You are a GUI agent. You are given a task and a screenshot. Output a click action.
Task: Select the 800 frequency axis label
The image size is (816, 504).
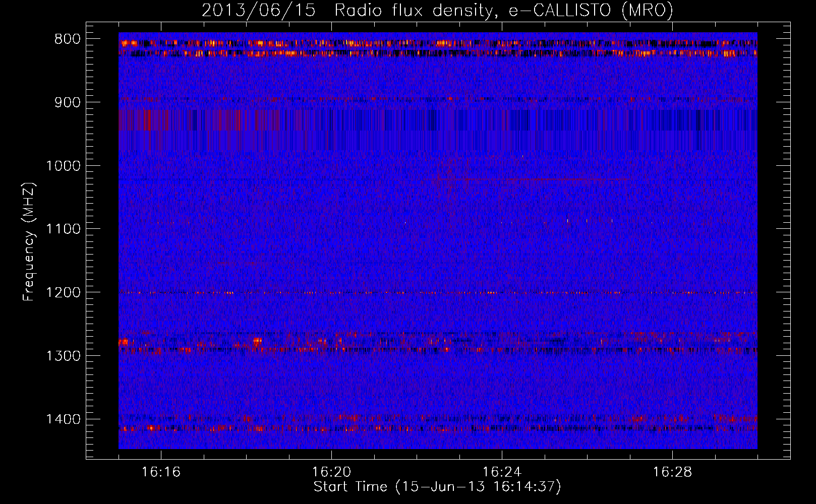(67, 39)
